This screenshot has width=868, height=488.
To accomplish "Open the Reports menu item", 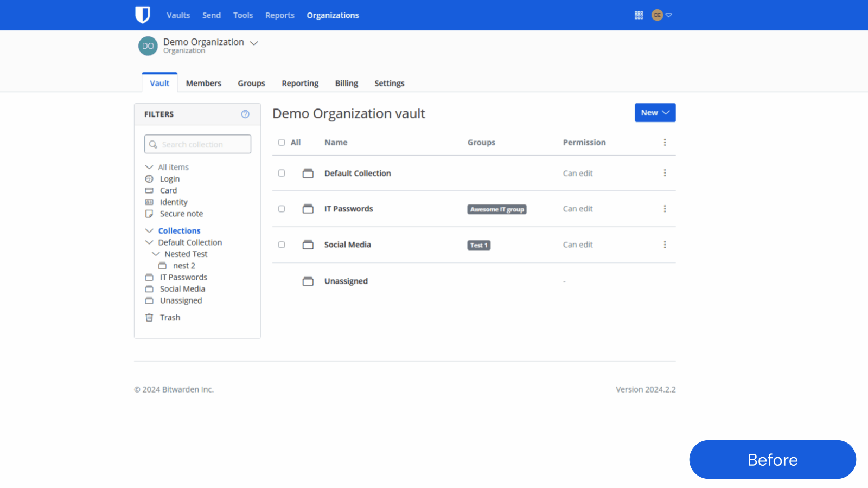I will pyautogui.click(x=280, y=15).
